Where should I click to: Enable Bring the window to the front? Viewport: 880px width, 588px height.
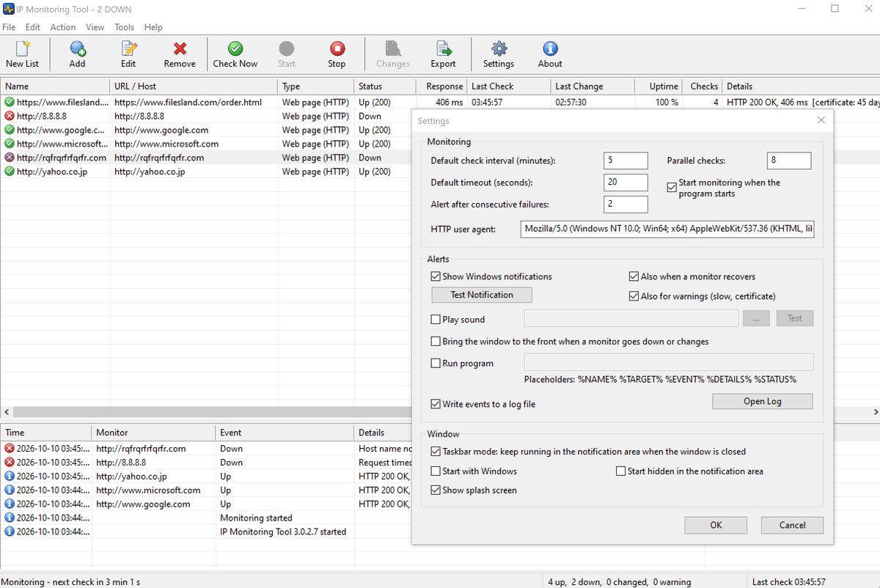pos(436,342)
